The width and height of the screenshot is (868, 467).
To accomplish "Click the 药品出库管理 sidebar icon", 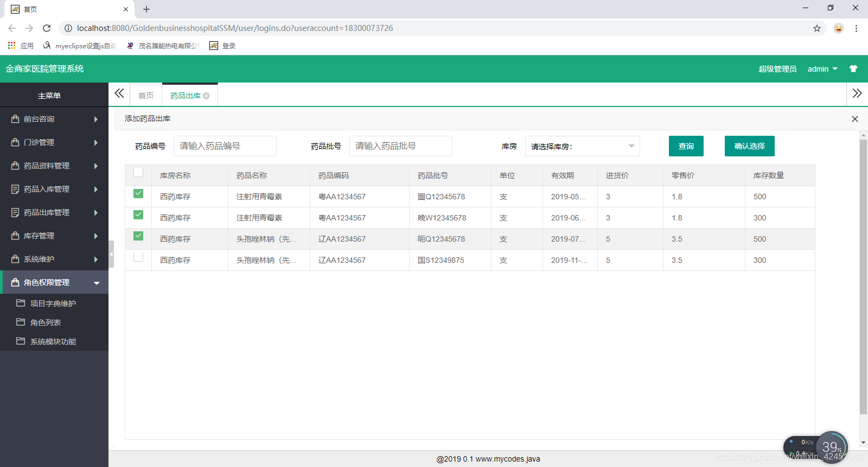I will [x=15, y=212].
